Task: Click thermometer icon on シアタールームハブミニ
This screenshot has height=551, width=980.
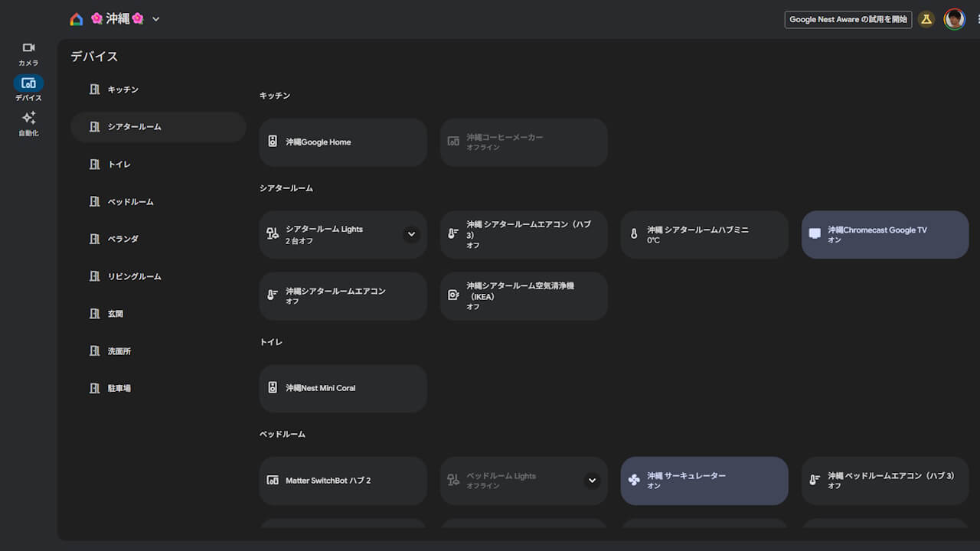Action: pos(634,234)
